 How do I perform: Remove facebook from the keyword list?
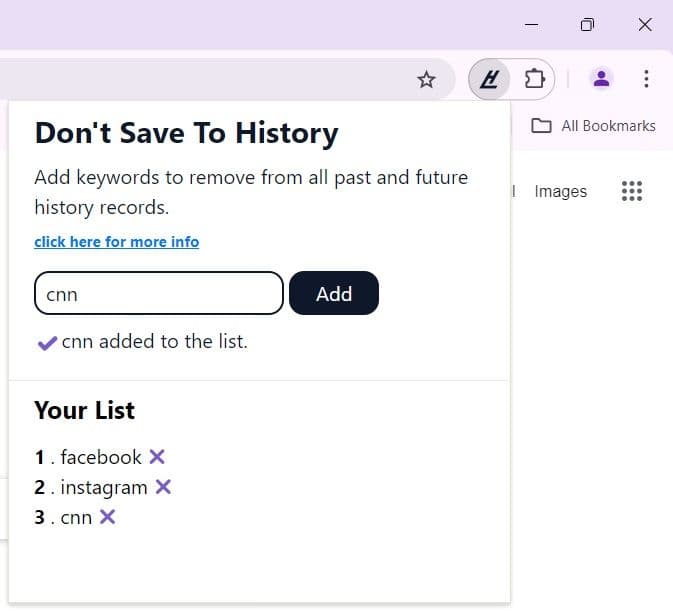coord(157,457)
